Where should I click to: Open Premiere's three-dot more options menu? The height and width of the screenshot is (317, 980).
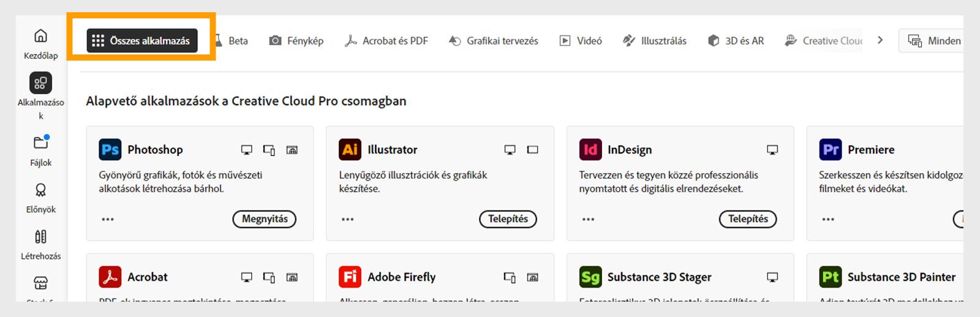(x=828, y=219)
